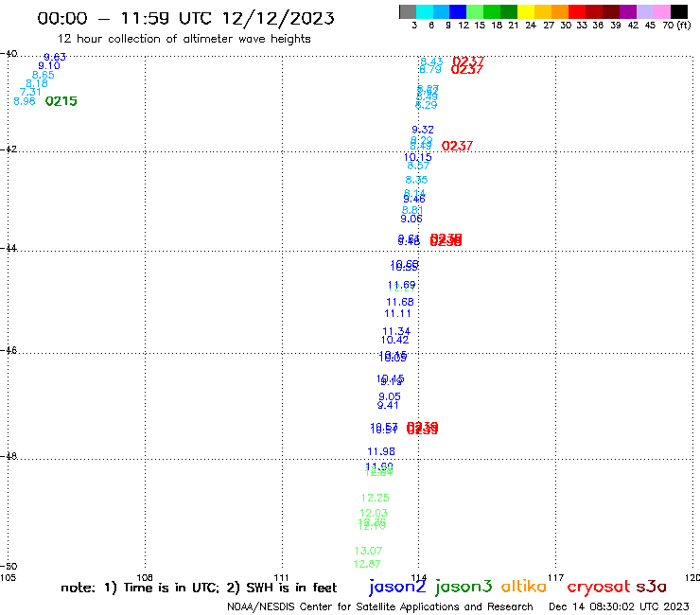This screenshot has height=615, width=700.
Task: Select the "105" longitude axis label
Action: tap(8, 578)
